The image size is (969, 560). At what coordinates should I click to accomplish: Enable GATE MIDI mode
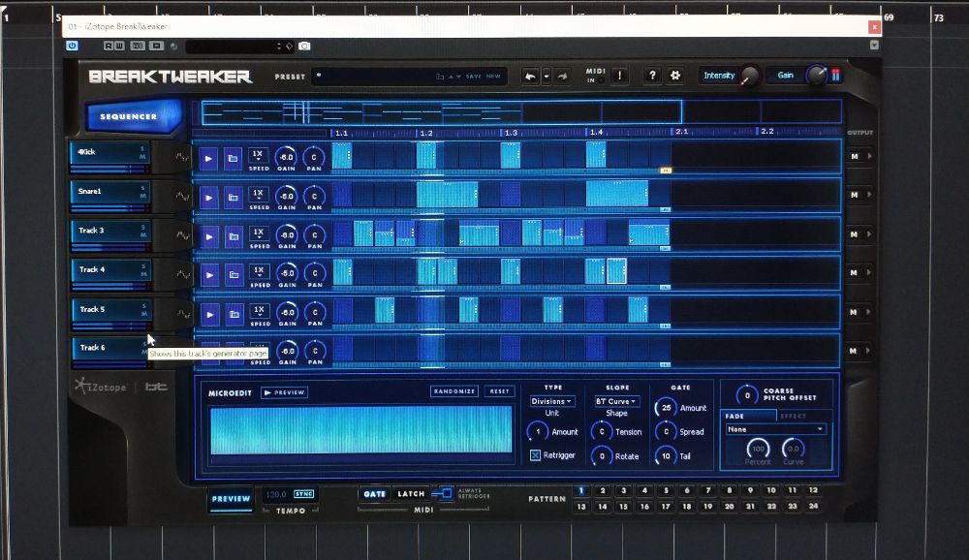[374, 494]
